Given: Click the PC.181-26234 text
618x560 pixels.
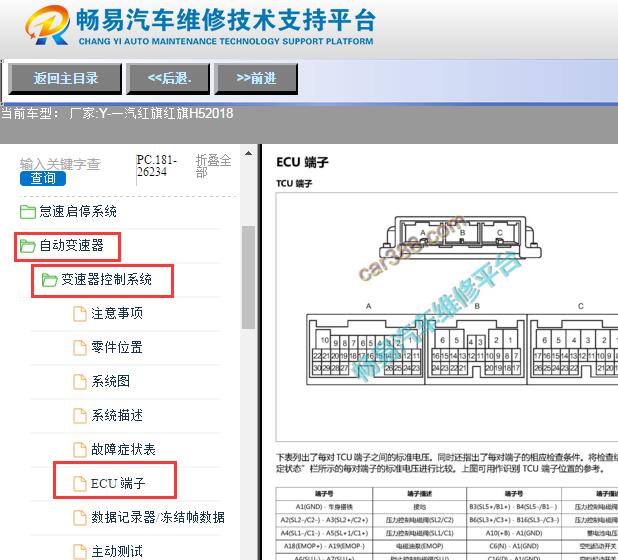Looking at the screenshot, I should click(156, 166).
